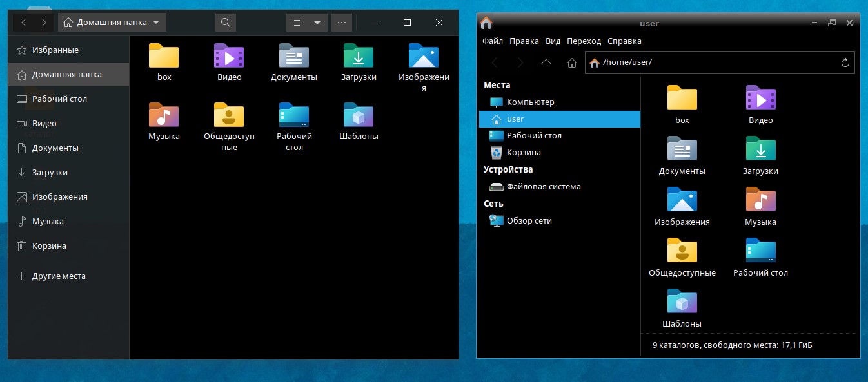Open the overflow menu with three dots

(341, 22)
